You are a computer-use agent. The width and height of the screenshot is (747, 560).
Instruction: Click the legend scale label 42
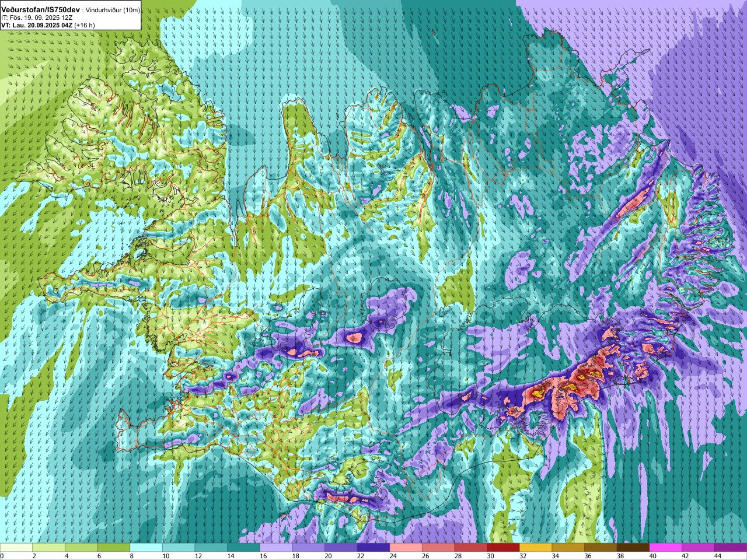684,556
